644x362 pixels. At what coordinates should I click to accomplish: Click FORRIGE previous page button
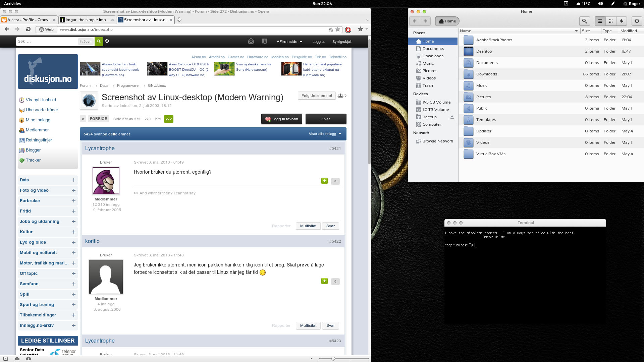[98, 119]
